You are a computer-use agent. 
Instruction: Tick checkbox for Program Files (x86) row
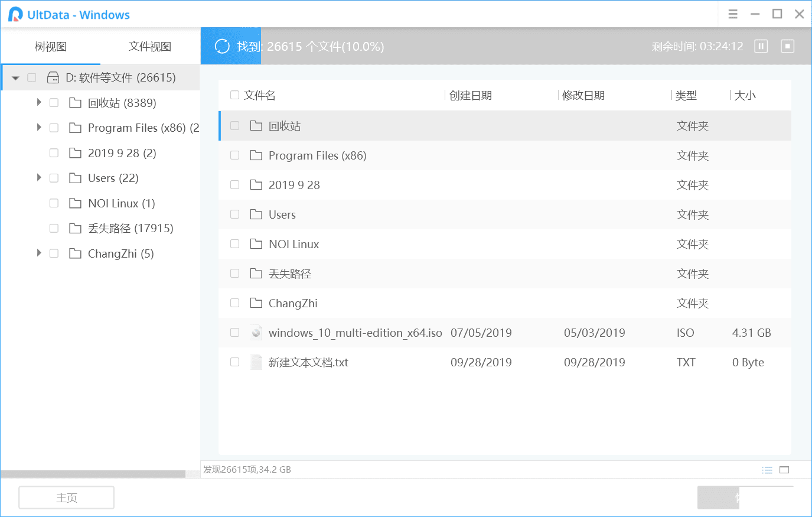pyautogui.click(x=234, y=155)
